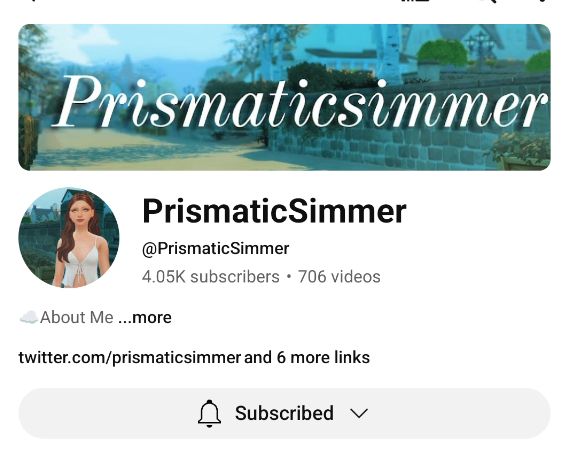Click the PrismaticSimmer channel title
This screenshot has width=573, height=462.
coord(274,211)
